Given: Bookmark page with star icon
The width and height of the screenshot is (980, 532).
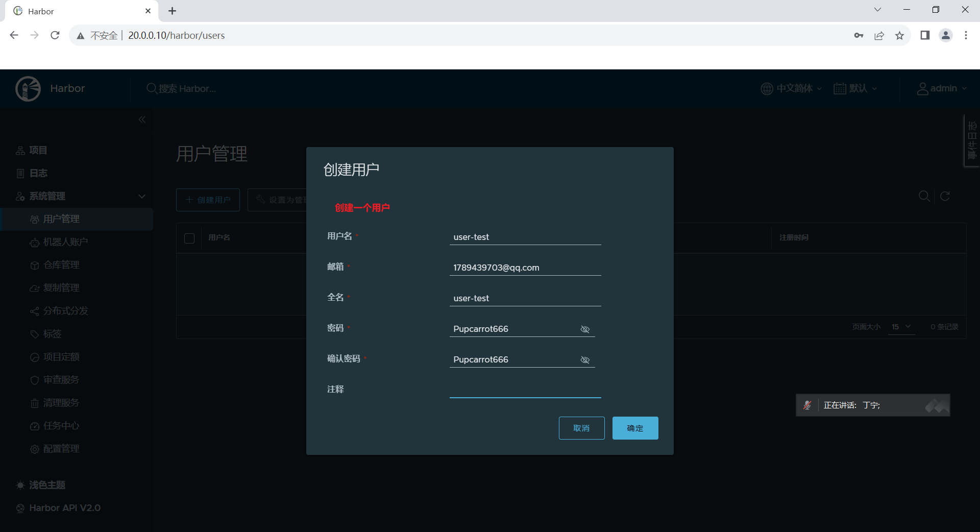Looking at the screenshot, I should pyautogui.click(x=899, y=35).
